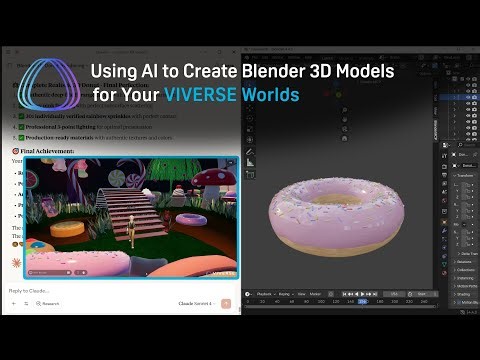
Task: Open the timeline View menu
Action: click(301, 294)
